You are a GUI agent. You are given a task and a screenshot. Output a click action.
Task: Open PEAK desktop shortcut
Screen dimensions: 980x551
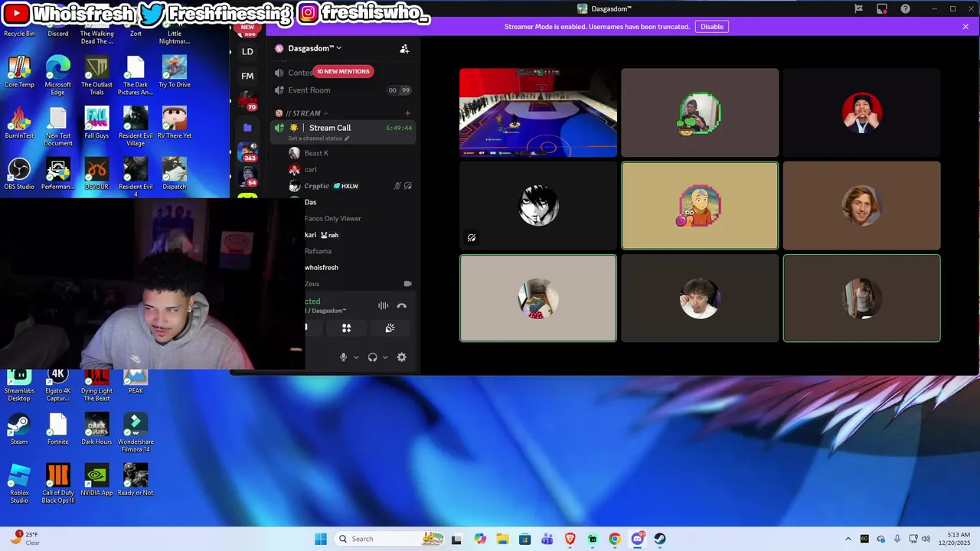pyautogui.click(x=136, y=382)
